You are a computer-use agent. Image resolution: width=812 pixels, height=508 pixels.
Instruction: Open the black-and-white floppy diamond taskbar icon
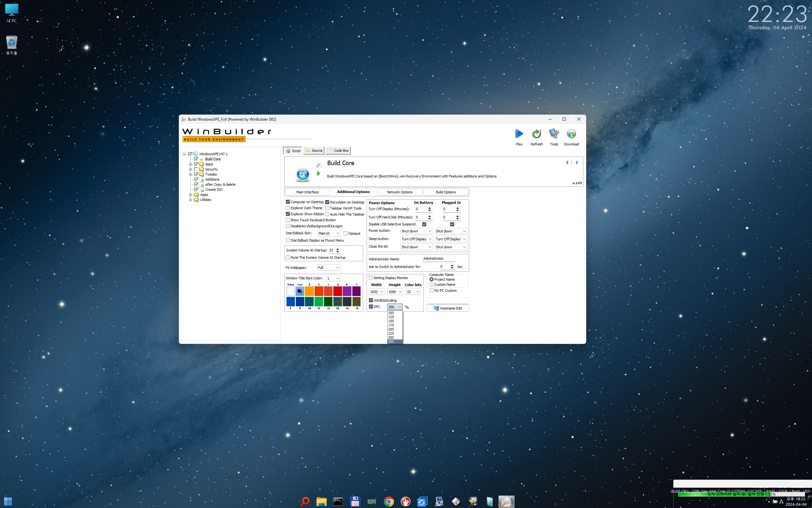pyautogui.click(x=456, y=502)
